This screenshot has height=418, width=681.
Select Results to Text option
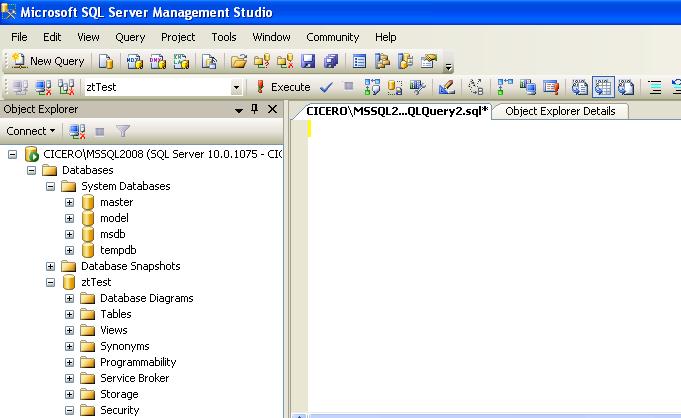click(579, 87)
